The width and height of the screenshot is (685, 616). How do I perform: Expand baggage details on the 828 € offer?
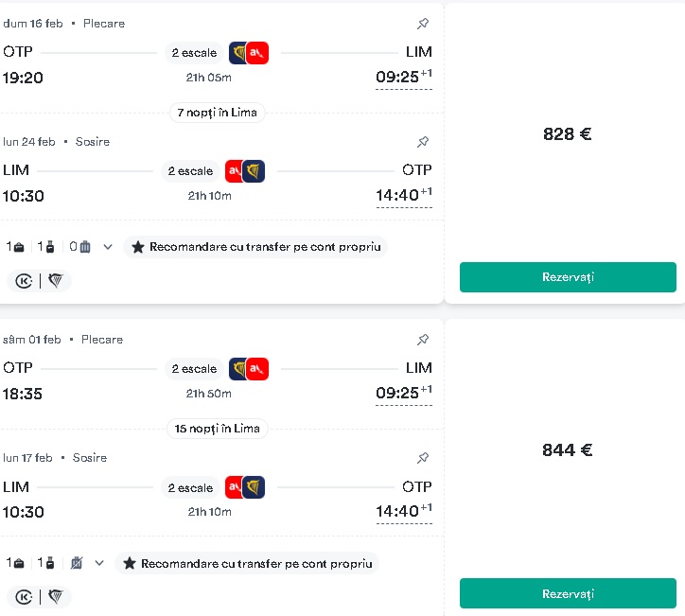tap(108, 247)
